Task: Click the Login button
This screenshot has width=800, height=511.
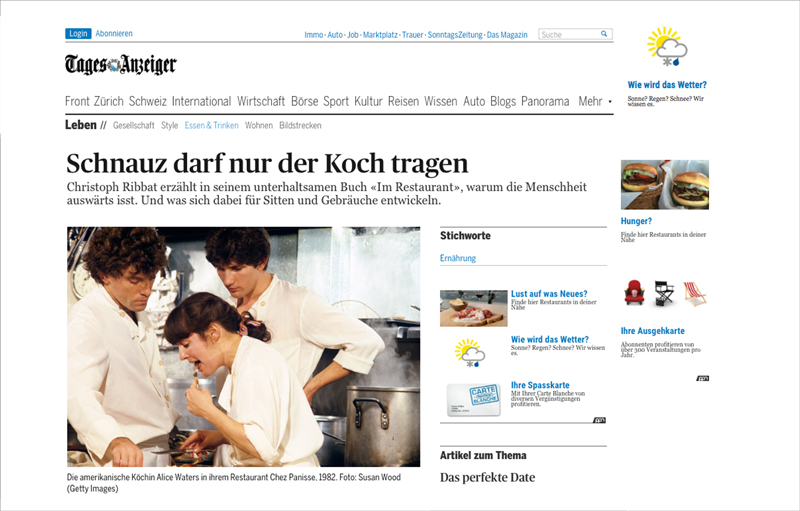Action: pos(78,34)
